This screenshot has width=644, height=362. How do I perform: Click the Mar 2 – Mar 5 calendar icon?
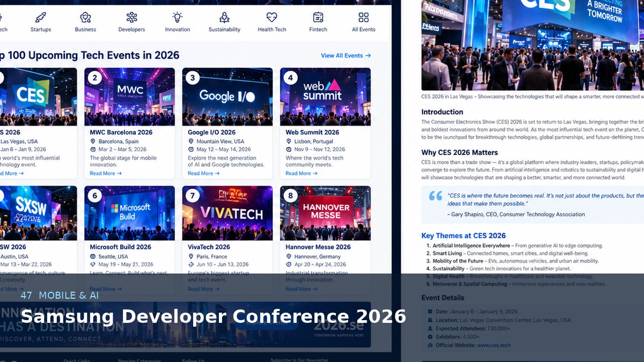click(93, 150)
